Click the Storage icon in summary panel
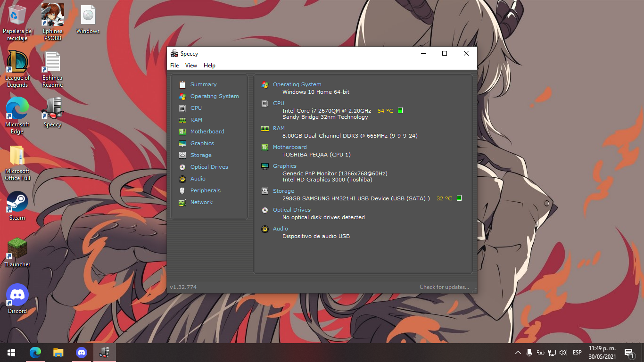This screenshot has width=644, height=362. click(265, 191)
